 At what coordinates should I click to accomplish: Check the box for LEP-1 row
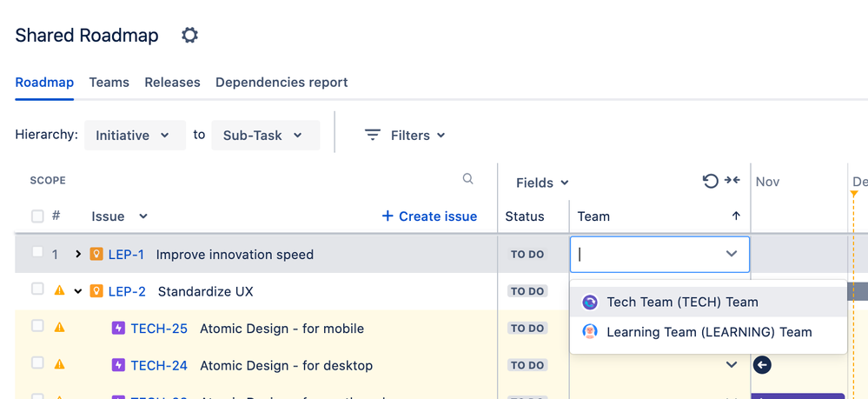[x=37, y=252]
